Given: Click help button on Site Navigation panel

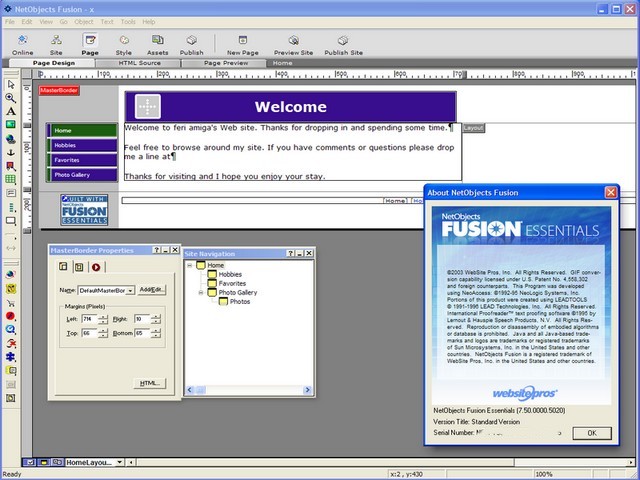Looking at the screenshot, I should coord(290,253).
